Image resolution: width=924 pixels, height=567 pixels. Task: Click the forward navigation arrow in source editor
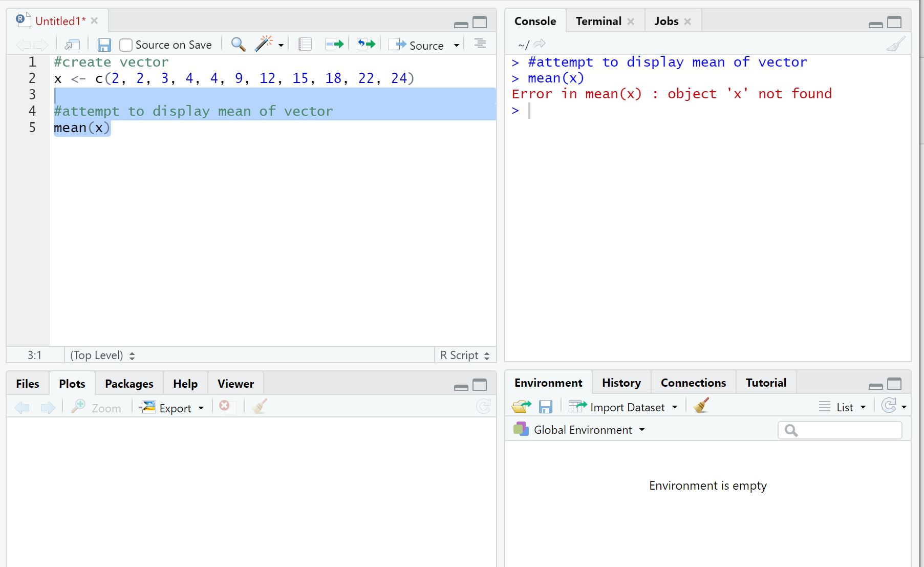click(41, 45)
